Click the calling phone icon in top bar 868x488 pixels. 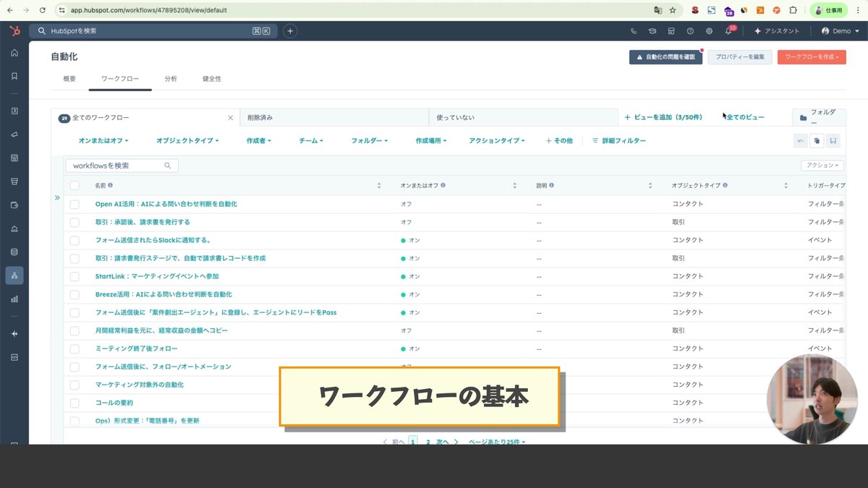coord(634,30)
